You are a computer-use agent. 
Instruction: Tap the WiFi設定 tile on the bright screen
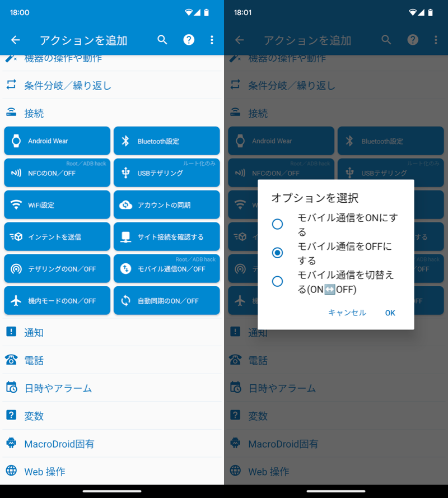point(57,205)
